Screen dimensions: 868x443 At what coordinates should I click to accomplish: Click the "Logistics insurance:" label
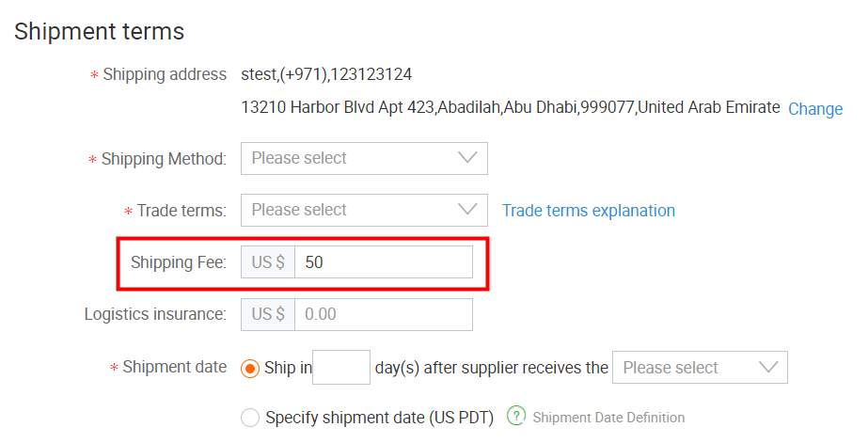(155, 314)
